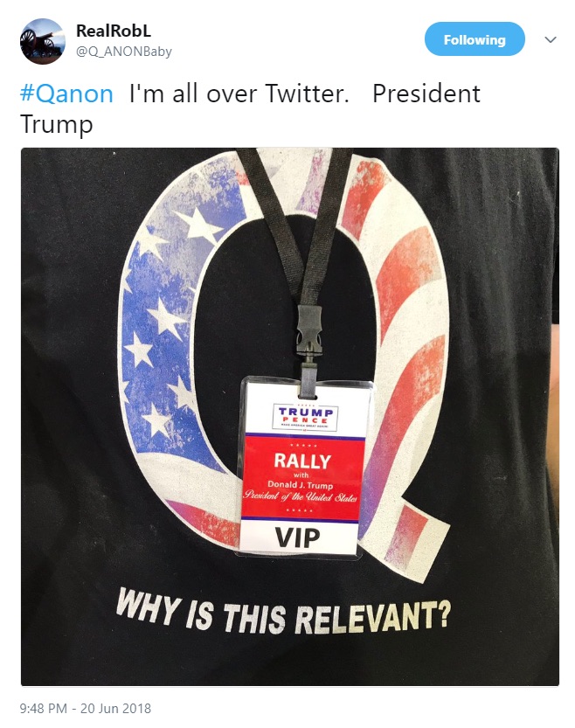Viewport: 575px width, 728px height.
Task: Toggle the Following button
Action: [475, 39]
